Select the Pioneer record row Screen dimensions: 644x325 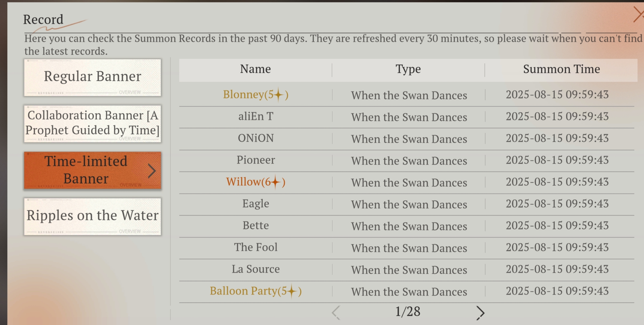click(x=255, y=160)
